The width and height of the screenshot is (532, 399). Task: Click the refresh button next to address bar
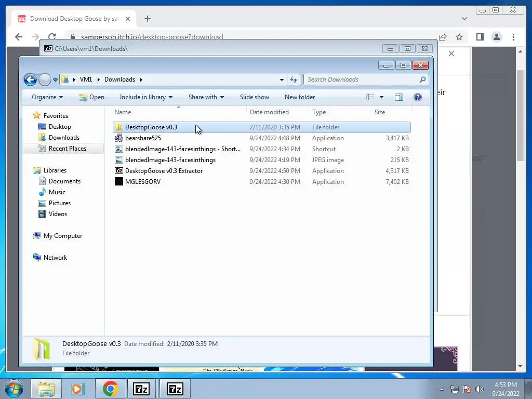(x=294, y=79)
